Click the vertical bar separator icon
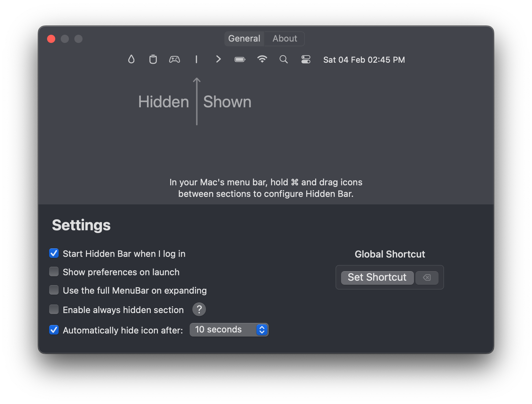 [196, 59]
